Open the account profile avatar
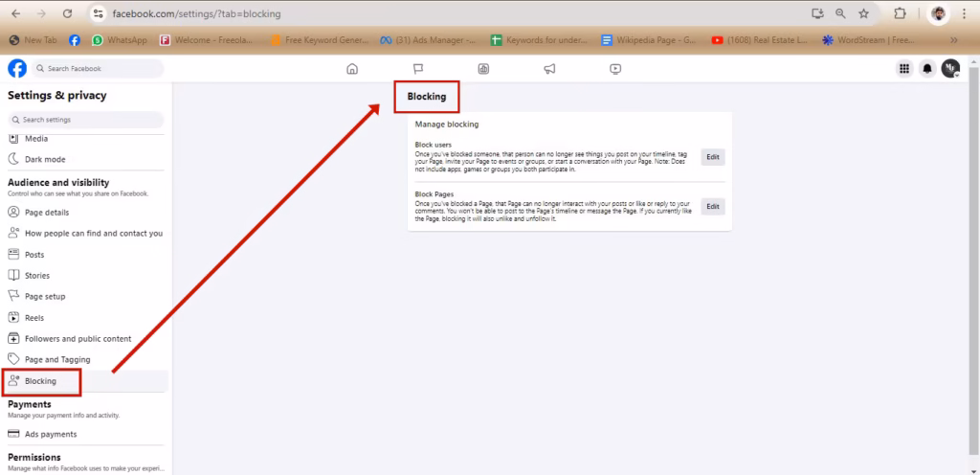 [950, 69]
